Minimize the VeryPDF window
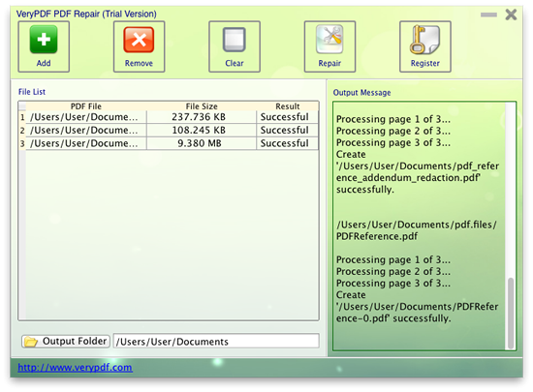This screenshot has width=533, height=392. coord(488,15)
